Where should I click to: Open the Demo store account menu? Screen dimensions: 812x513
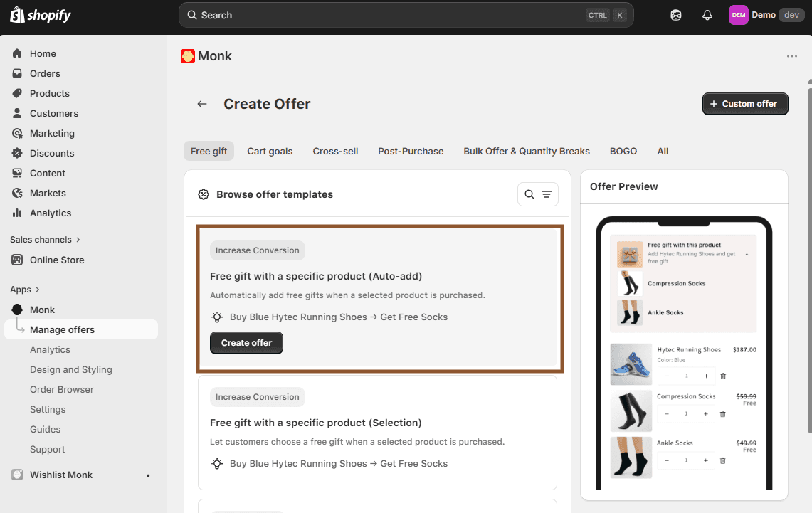[766, 15]
